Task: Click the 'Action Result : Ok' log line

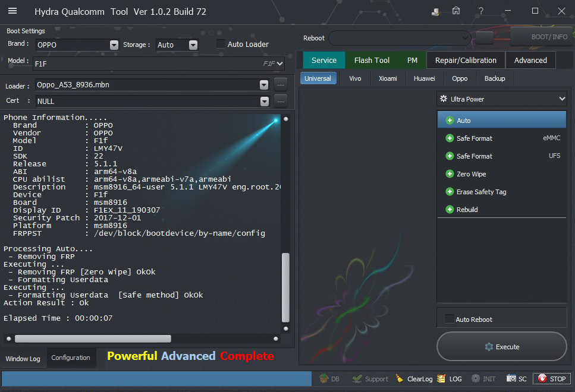Action: [x=46, y=302]
